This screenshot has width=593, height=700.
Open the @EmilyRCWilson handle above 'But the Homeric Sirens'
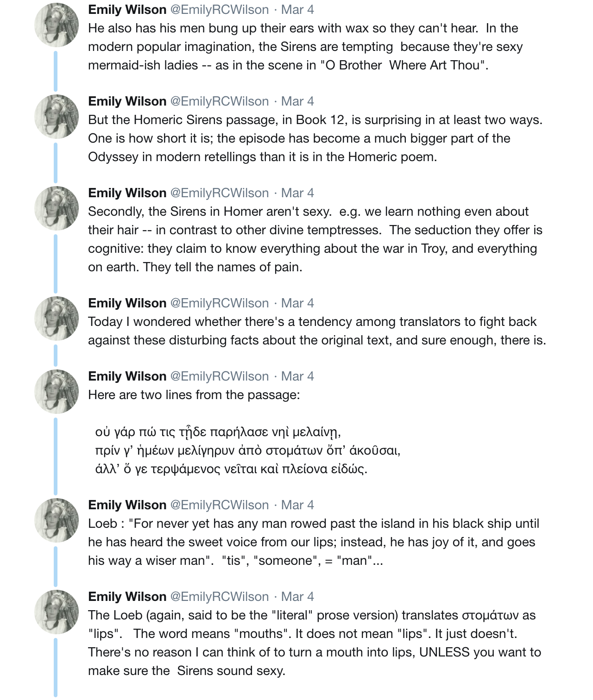219,101
